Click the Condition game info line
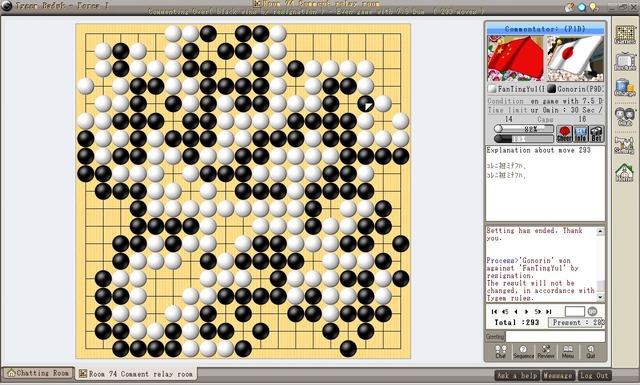The height and width of the screenshot is (385, 640). point(545,101)
